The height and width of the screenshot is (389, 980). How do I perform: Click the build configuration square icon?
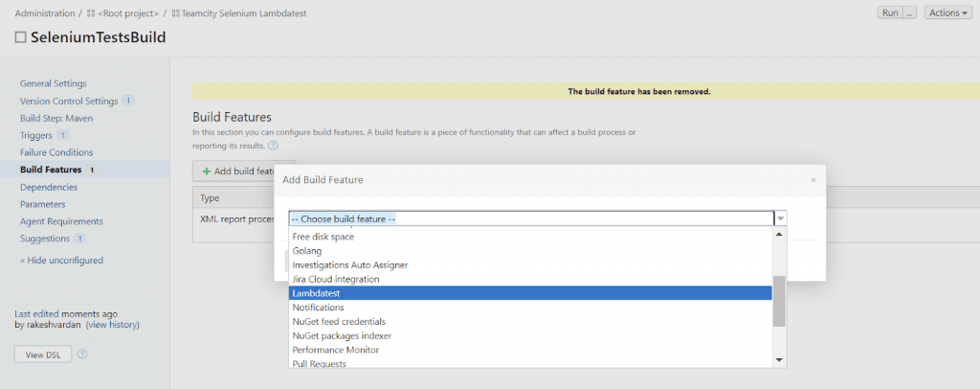tap(21, 37)
